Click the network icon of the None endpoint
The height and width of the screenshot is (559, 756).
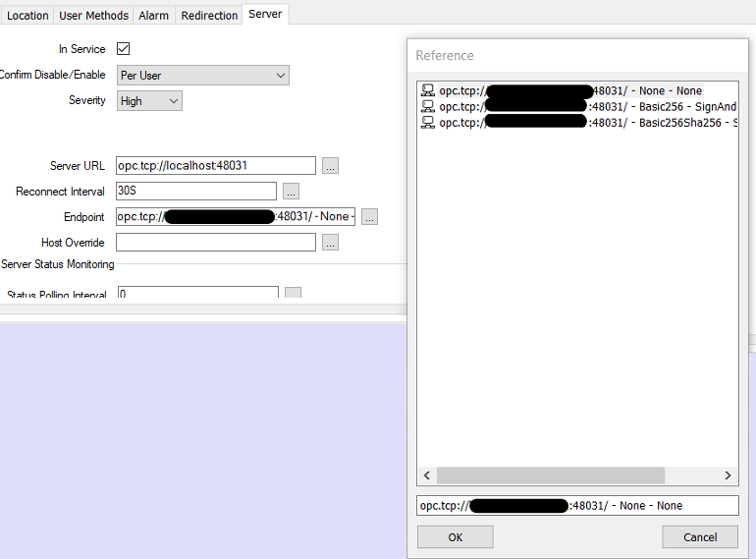coord(427,90)
